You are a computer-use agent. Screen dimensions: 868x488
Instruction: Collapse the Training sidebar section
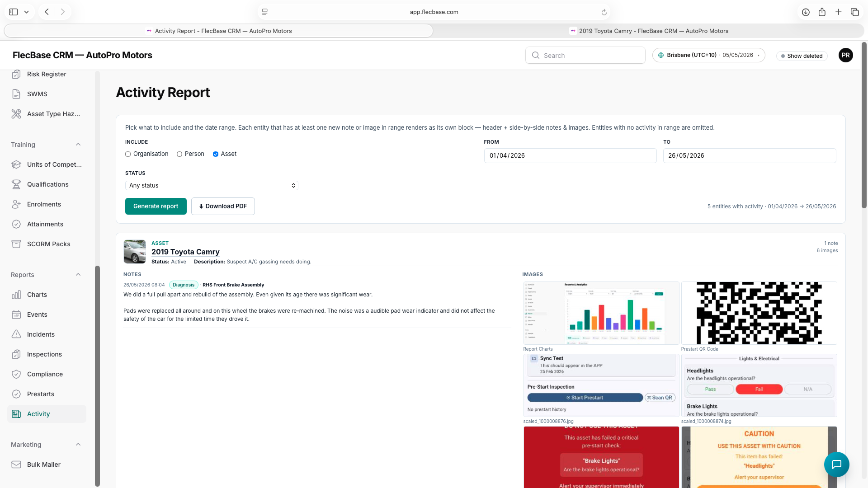[78, 145]
